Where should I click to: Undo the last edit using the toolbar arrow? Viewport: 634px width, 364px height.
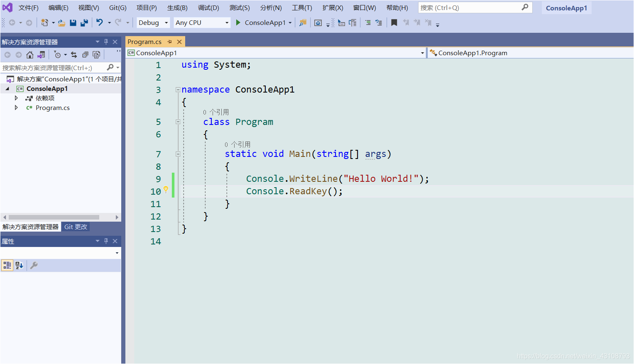pos(100,22)
